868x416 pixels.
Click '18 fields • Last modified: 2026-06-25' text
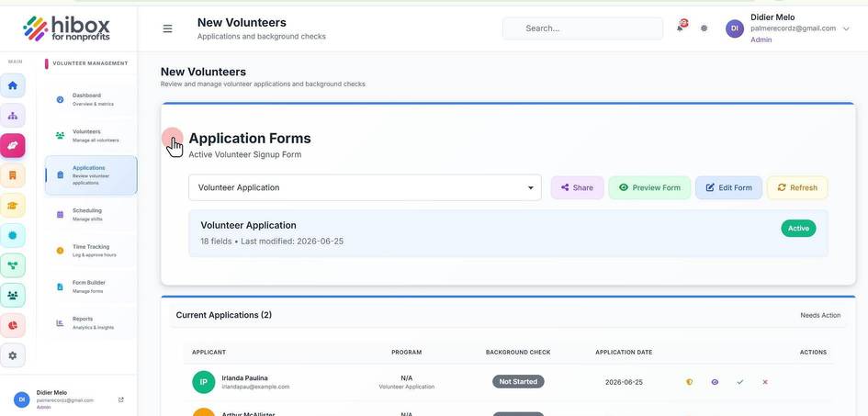[272, 242]
